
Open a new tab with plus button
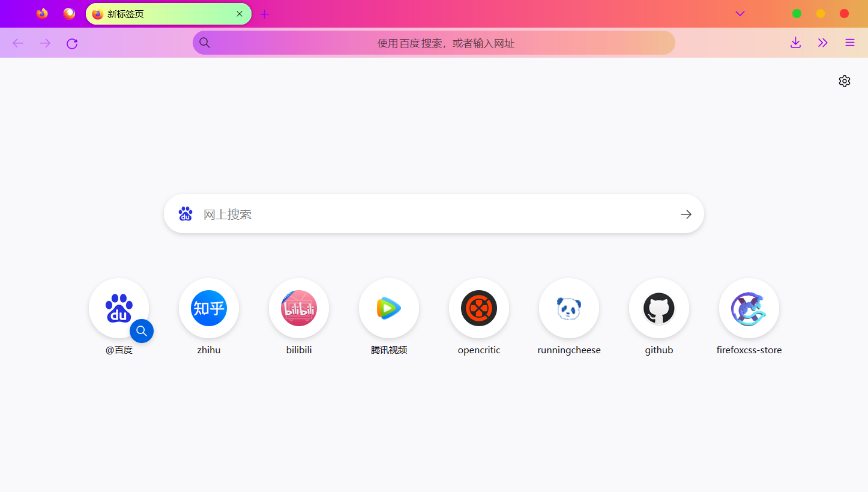(x=265, y=14)
